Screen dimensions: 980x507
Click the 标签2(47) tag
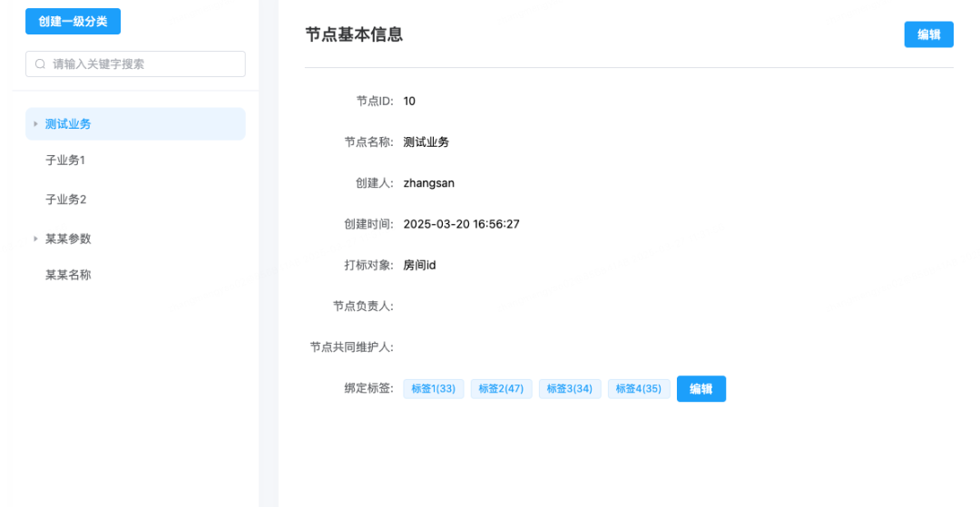(501, 388)
